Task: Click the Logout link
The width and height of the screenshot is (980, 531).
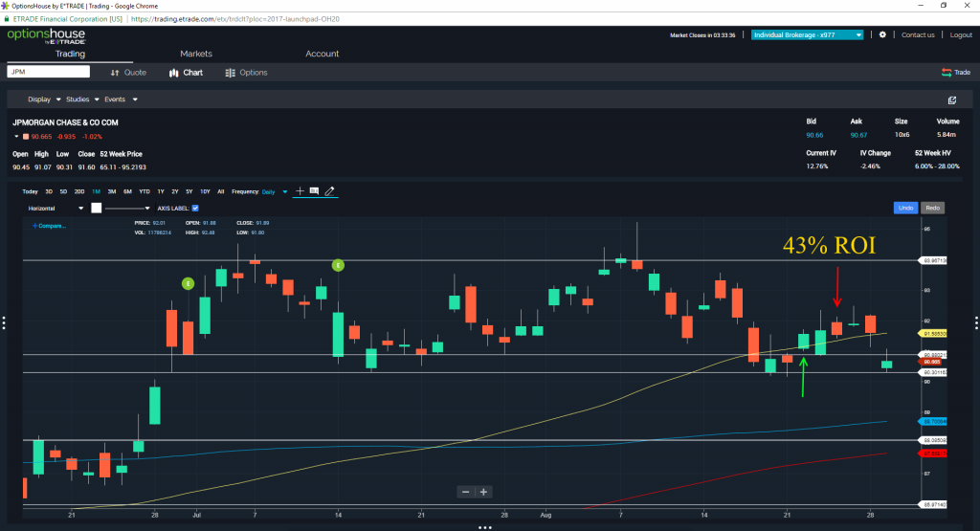Action: (961, 35)
